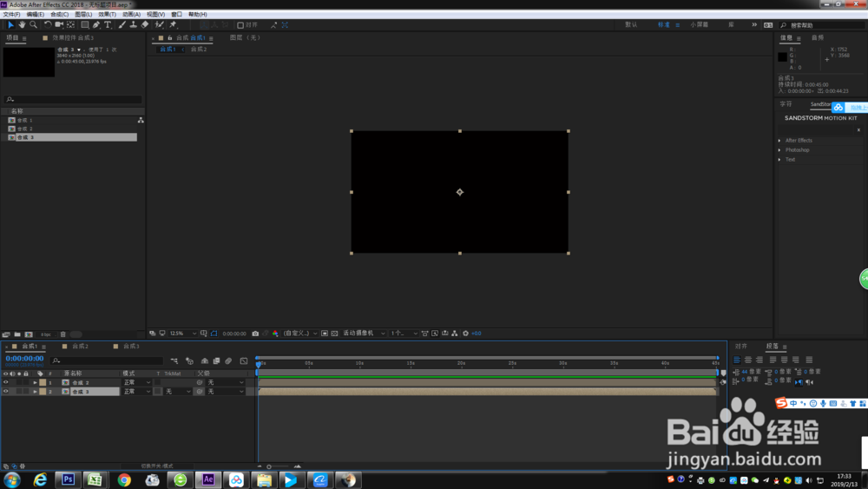This screenshot has width=868, height=489.
Task: Hide layer 合成 3 with eye toggle
Action: (x=5, y=392)
